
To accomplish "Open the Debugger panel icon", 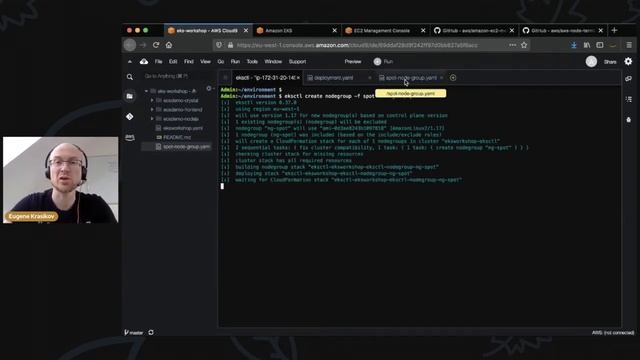I will (x=629, y=120).
